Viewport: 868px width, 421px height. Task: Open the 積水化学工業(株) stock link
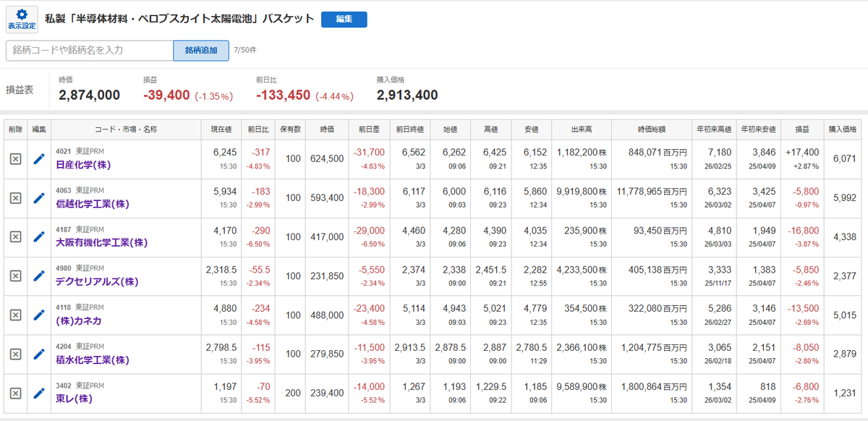point(93,360)
